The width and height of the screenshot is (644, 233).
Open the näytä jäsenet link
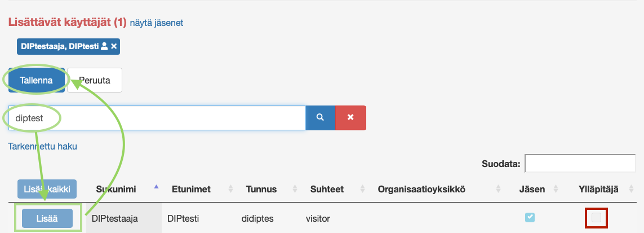click(x=156, y=23)
